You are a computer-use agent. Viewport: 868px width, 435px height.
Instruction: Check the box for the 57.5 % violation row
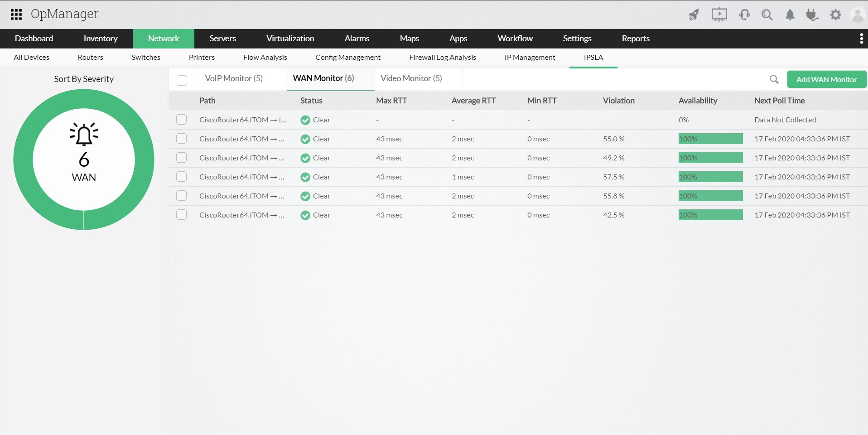pyautogui.click(x=182, y=177)
